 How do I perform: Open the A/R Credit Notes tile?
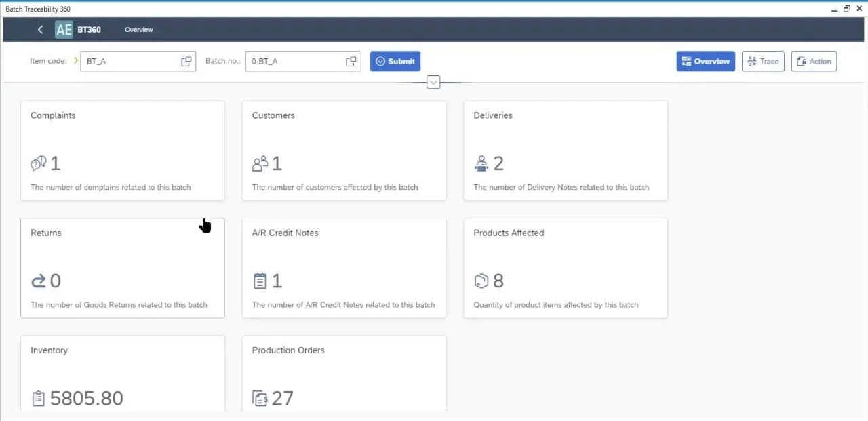coord(344,268)
